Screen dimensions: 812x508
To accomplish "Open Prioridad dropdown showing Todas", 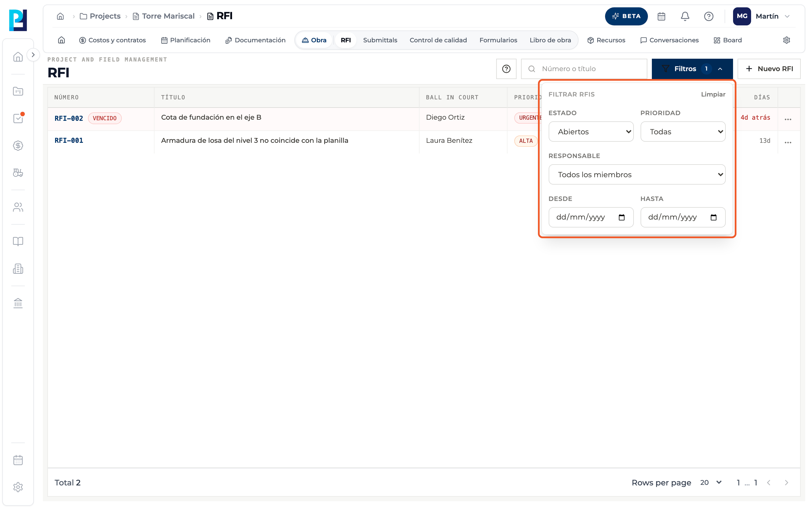I will point(683,131).
